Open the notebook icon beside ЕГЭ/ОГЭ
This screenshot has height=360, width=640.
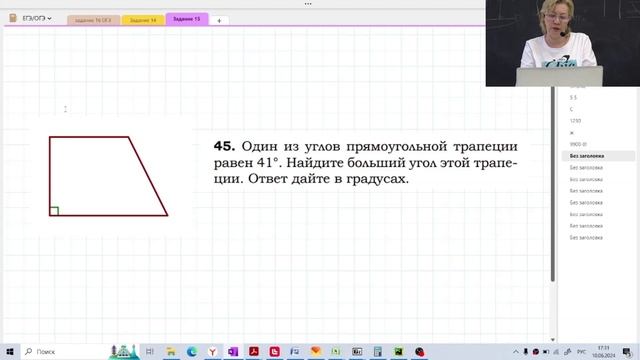click(13, 18)
